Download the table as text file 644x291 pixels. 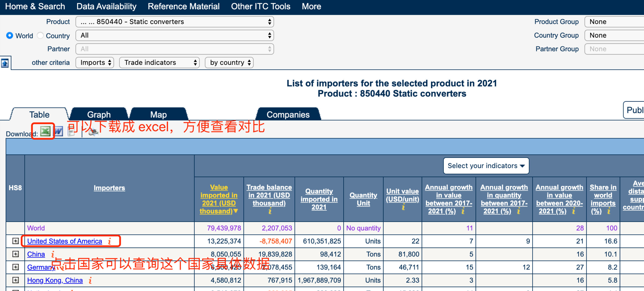pyautogui.click(x=71, y=131)
